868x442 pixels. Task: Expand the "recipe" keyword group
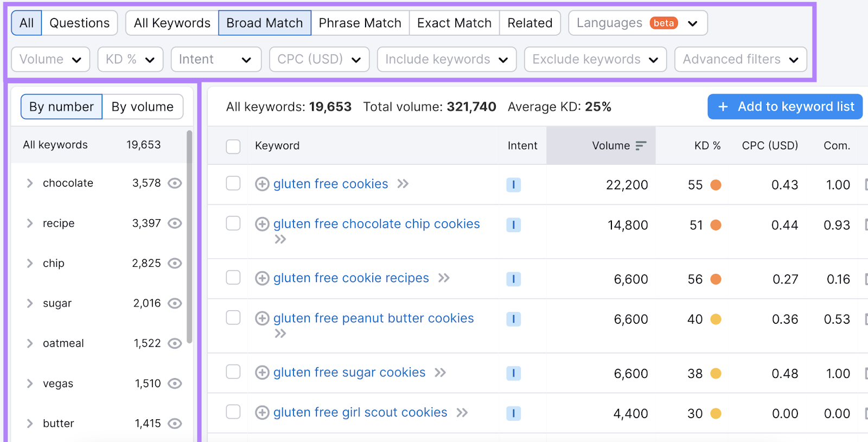(x=30, y=223)
